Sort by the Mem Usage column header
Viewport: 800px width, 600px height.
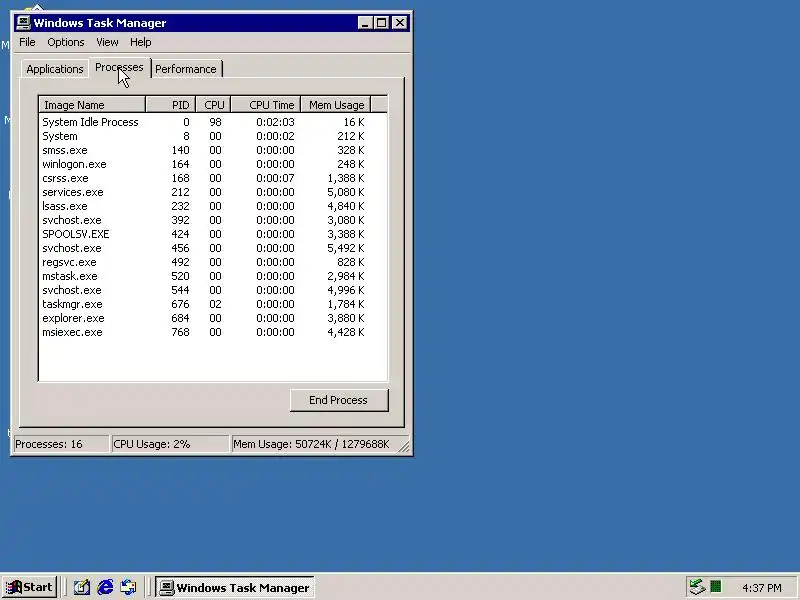(336, 105)
